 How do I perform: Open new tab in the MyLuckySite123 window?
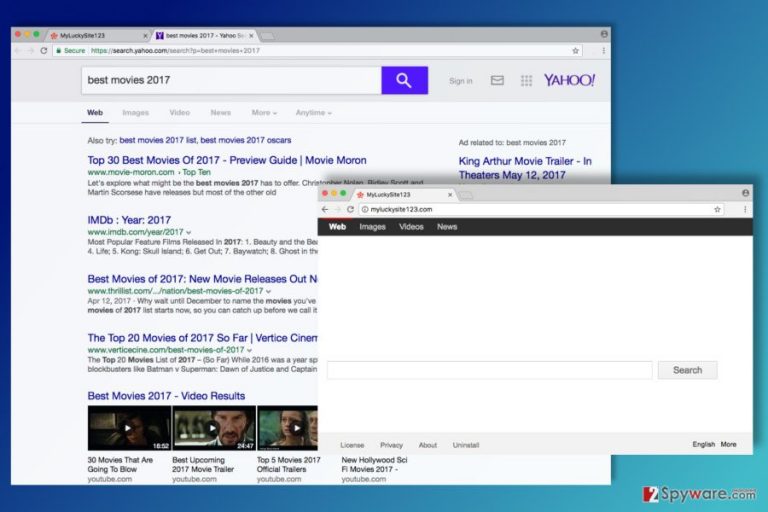coord(466,195)
